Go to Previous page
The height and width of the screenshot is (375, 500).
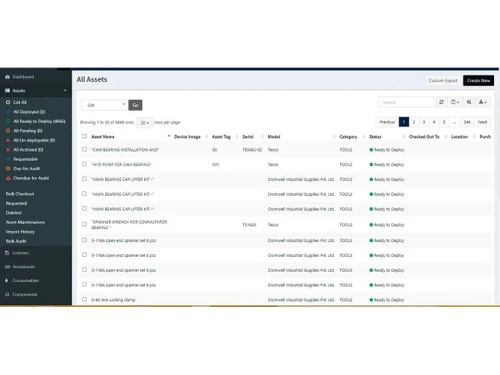click(x=387, y=122)
